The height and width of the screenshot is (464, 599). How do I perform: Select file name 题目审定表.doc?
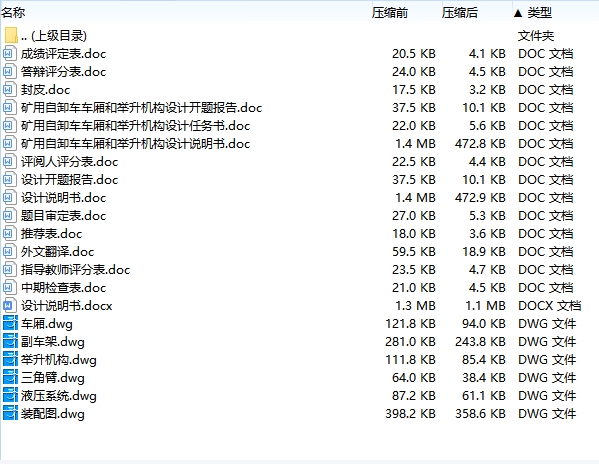click(x=63, y=215)
